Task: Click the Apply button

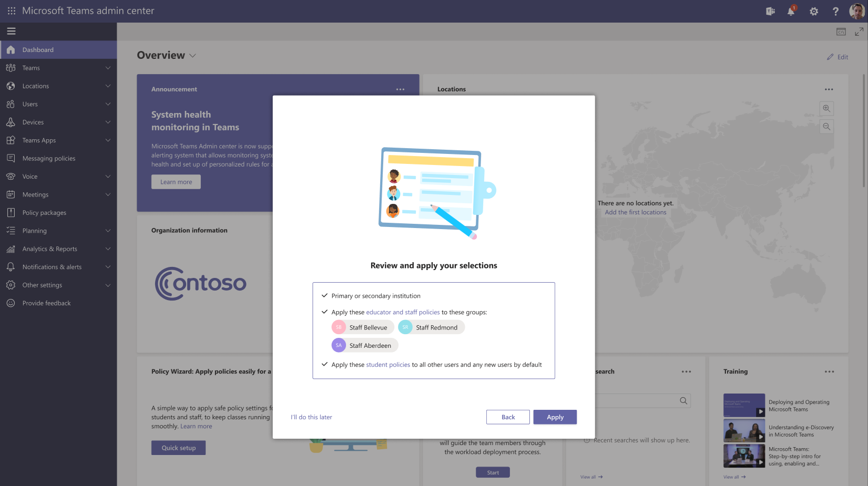Action: [x=555, y=417]
